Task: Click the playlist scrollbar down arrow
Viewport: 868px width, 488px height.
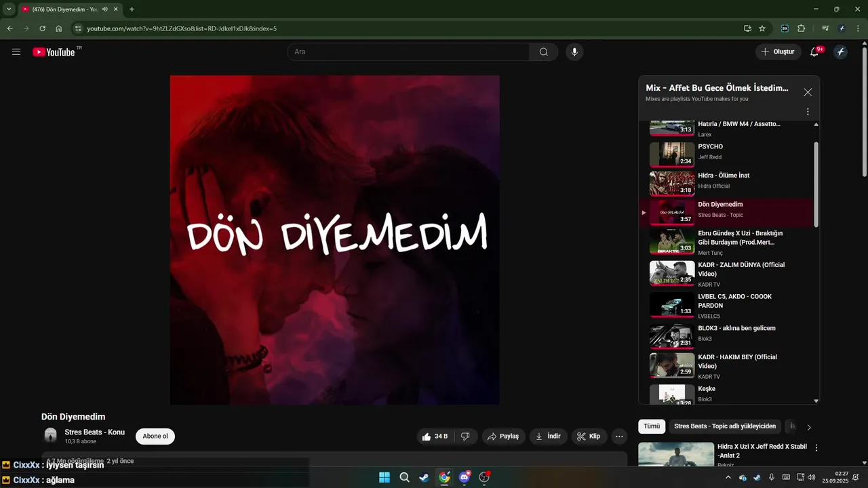Action: pos(816,401)
